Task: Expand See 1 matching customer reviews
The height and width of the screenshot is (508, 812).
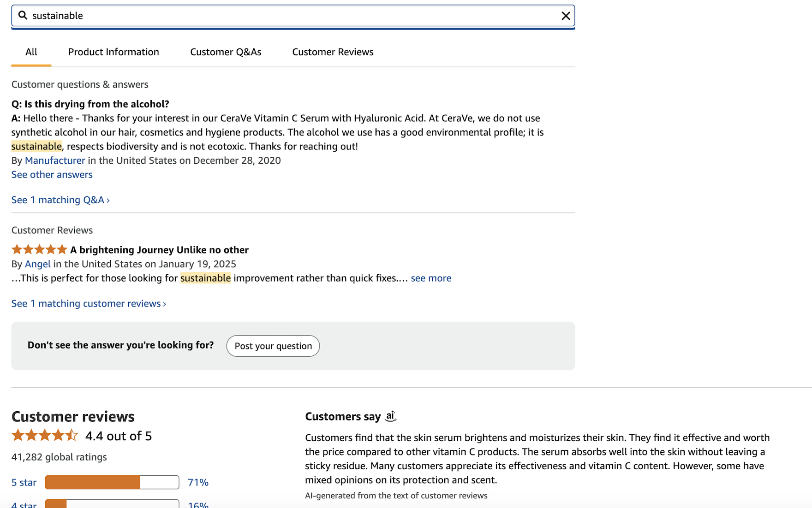Action: coord(89,304)
